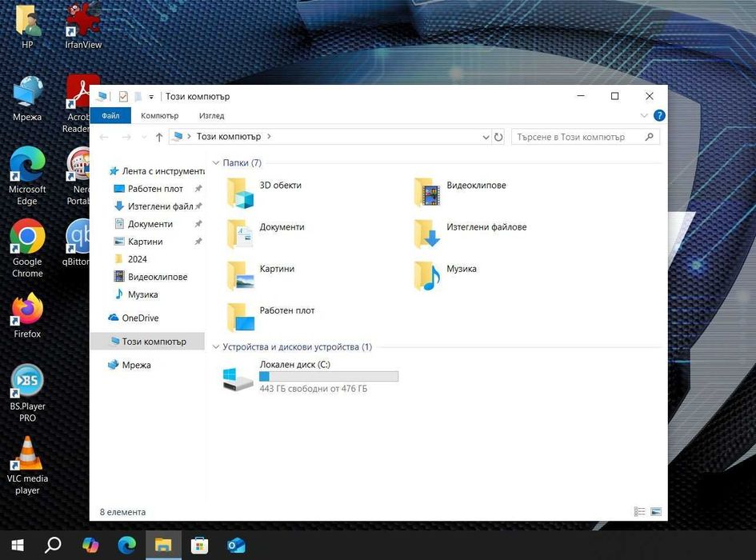Switch to the Изглед ribbon tab
This screenshot has width=756, height=560.
[212, 116]
